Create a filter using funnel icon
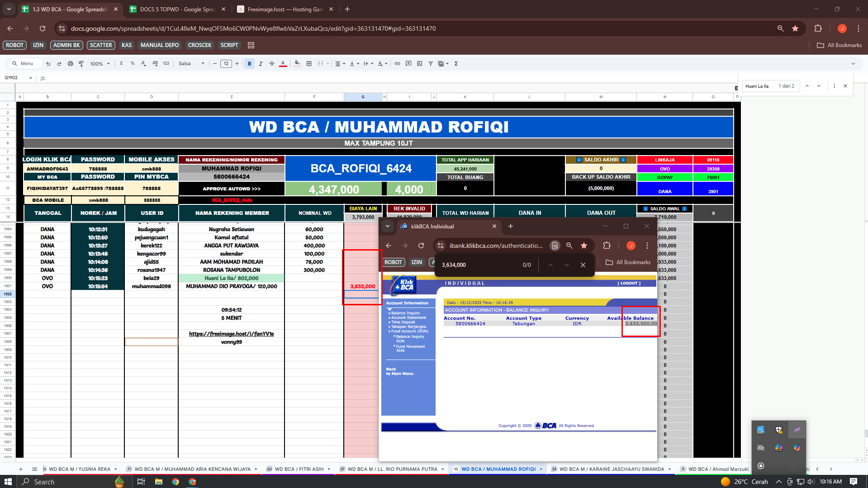The height and width of the screenshot is (488, 868). tap(431, 64)
